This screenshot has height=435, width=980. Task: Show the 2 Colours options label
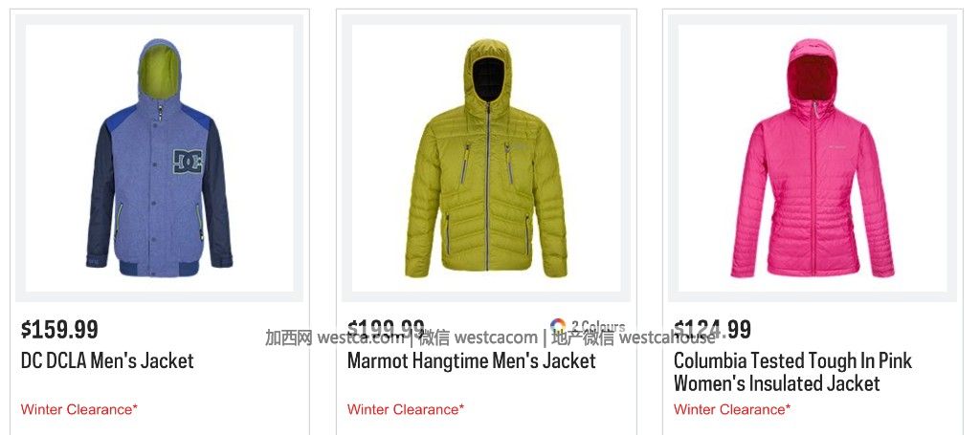click(597, 326)
